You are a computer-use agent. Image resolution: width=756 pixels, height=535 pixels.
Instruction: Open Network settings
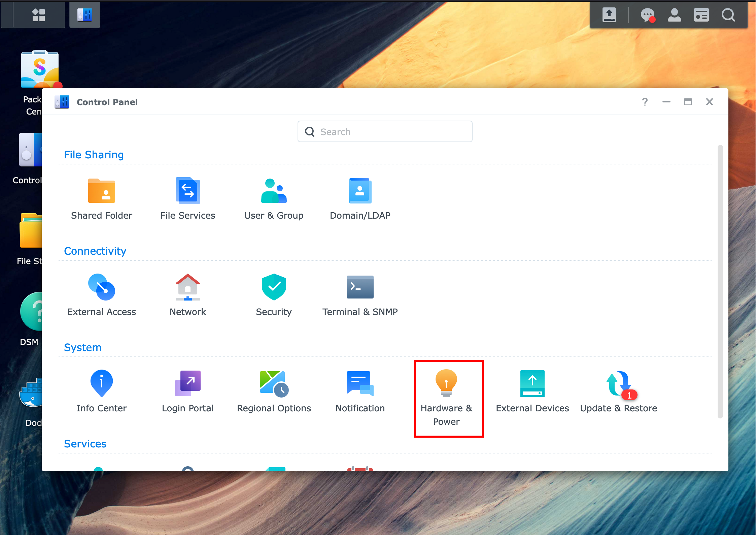pos(187,295)
